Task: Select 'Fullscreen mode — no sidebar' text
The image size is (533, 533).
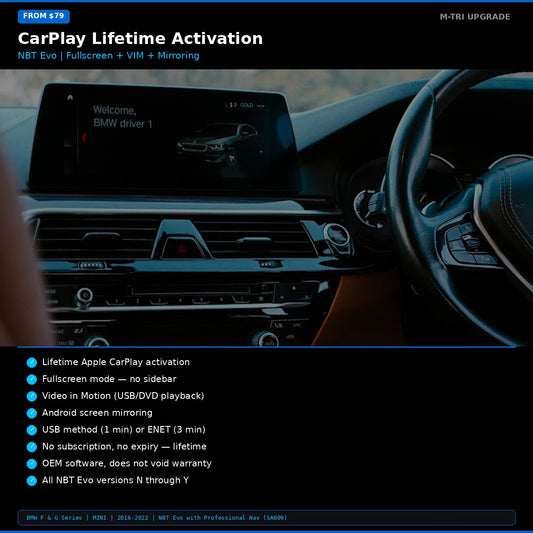Action: click(109, 379)
